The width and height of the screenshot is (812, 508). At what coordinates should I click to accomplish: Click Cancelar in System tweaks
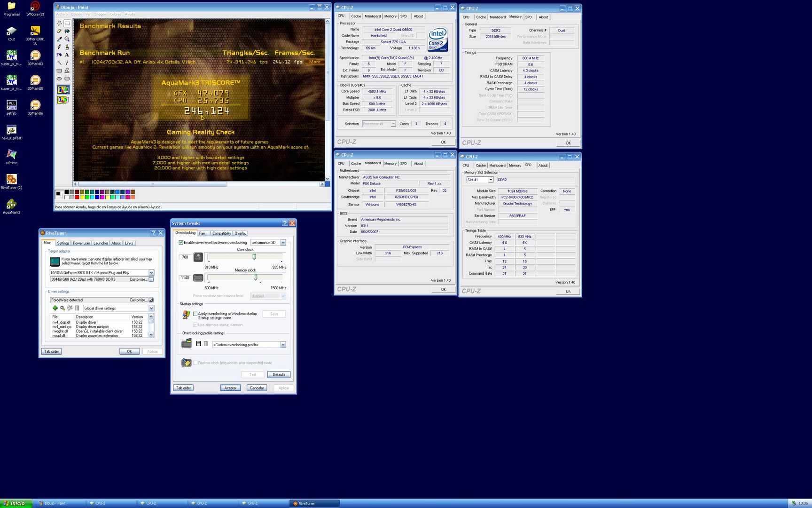pyautogui.click(x=257, y=388)
